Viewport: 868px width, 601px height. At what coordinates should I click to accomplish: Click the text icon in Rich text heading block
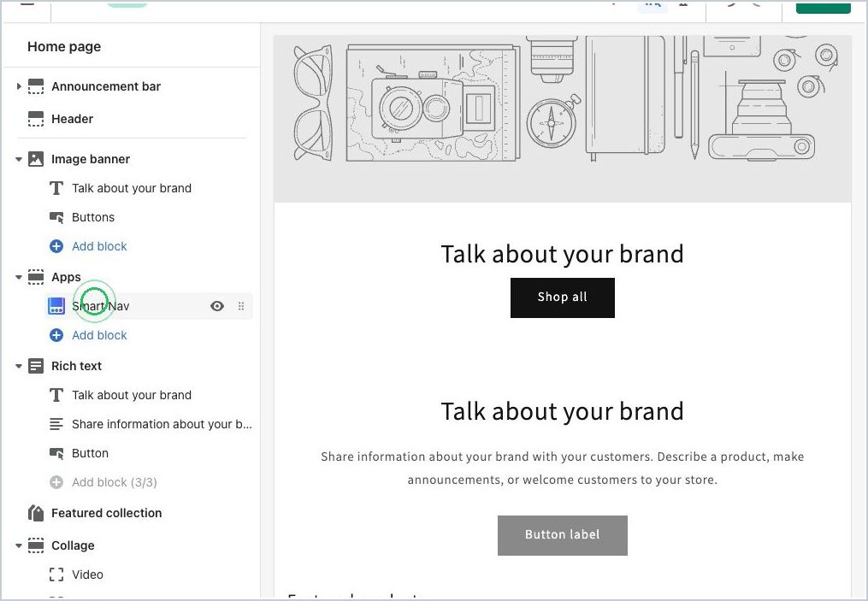(56, 395)
